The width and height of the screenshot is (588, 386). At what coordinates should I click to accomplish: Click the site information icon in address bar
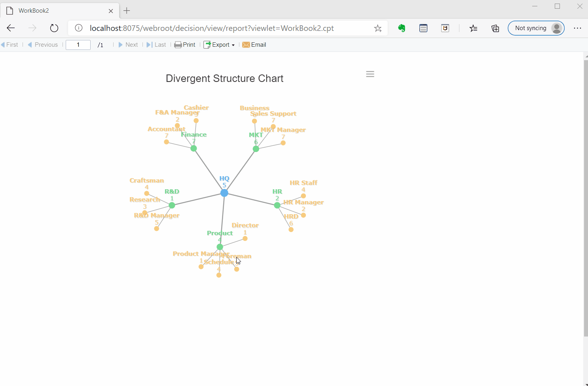point(79,28)
